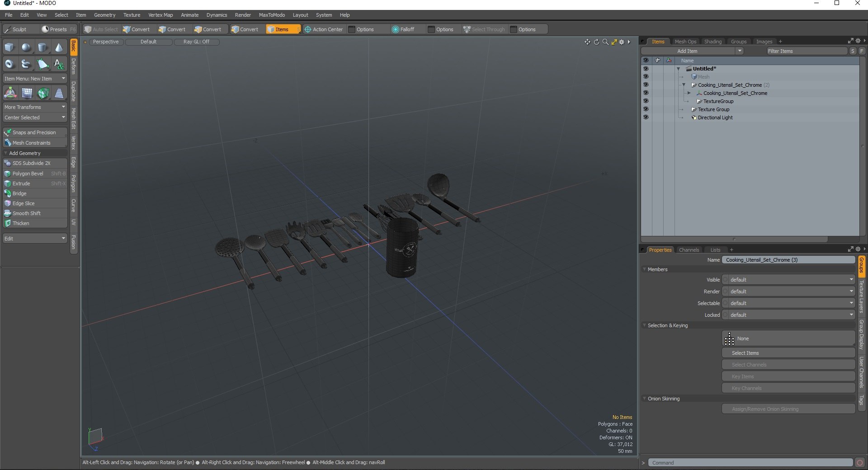Toggle the Action Center options checkbox
Image resolution: width=868 pixels, height=470 pixels.
click(x=351, y=29)
